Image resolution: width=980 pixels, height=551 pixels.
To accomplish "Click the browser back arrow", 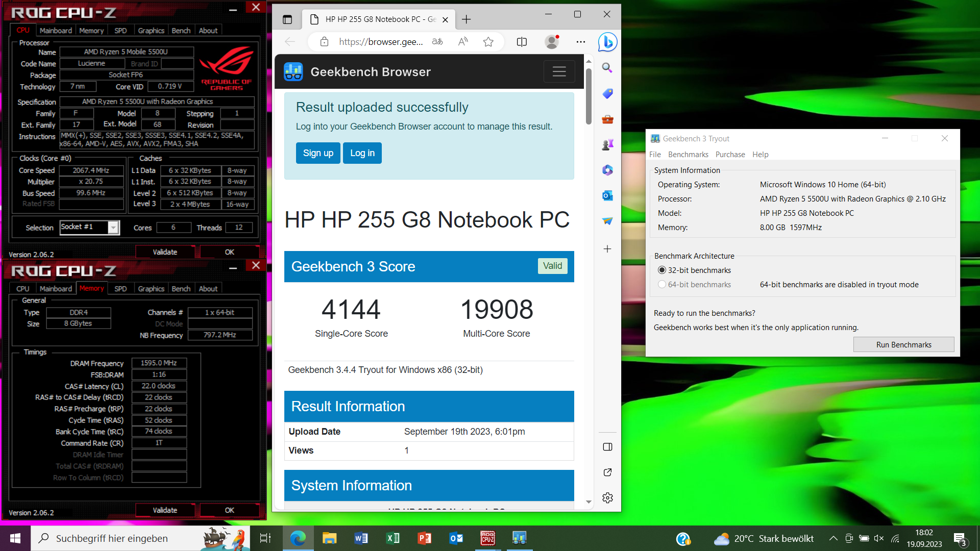I will click(290, 42).
